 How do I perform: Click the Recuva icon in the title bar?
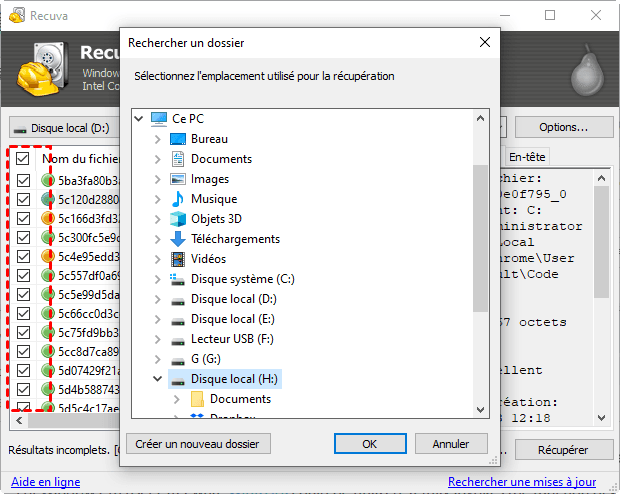pyautogui.click(x=17, y=15)
